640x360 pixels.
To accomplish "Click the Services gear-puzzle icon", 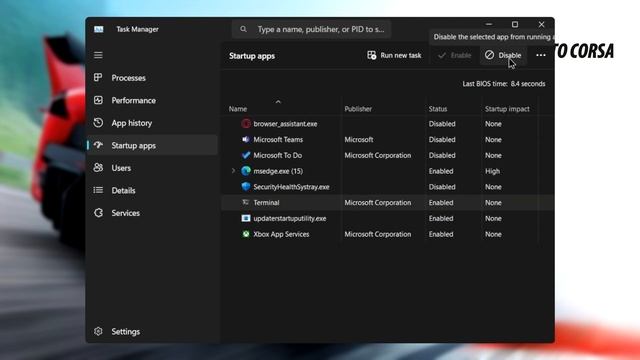I will 98,213.
